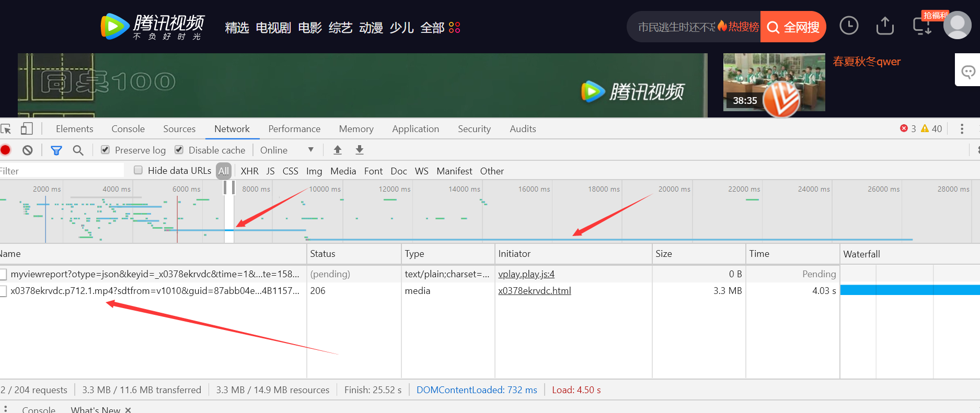Toggle Disable cache checkbox
Viewport: 980px width, 413px height.
click(x=179, y=150)
